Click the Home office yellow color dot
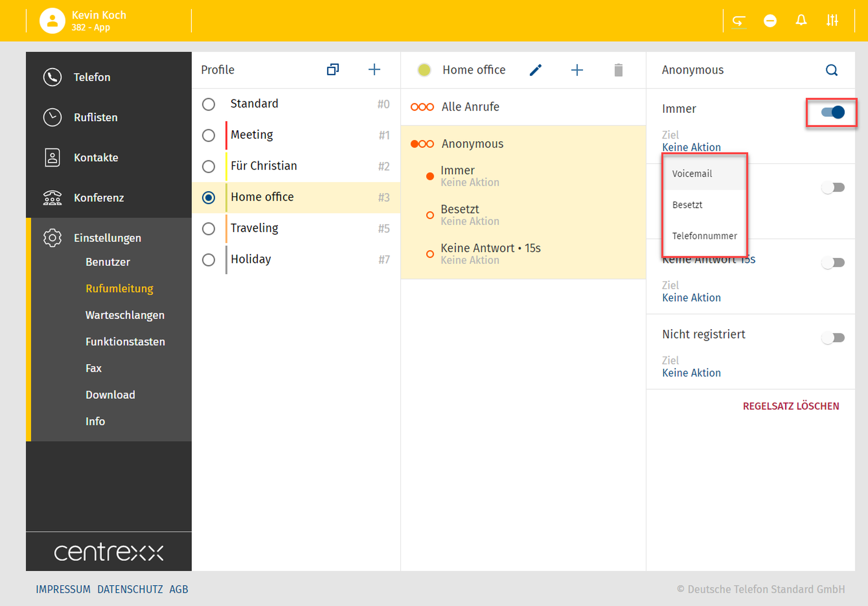This screenshot has width=868, height=606. coord(424,70)
